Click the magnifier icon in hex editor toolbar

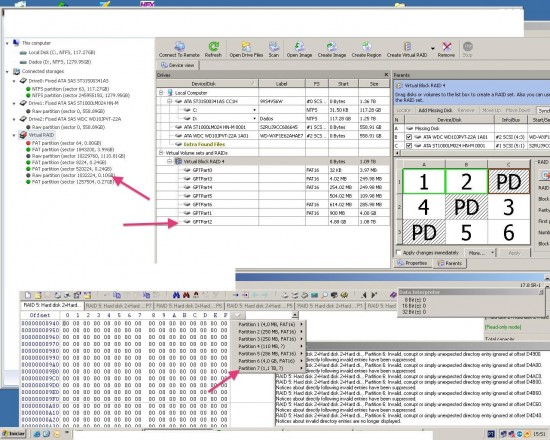pyautogui.click(x=324, y=295)
